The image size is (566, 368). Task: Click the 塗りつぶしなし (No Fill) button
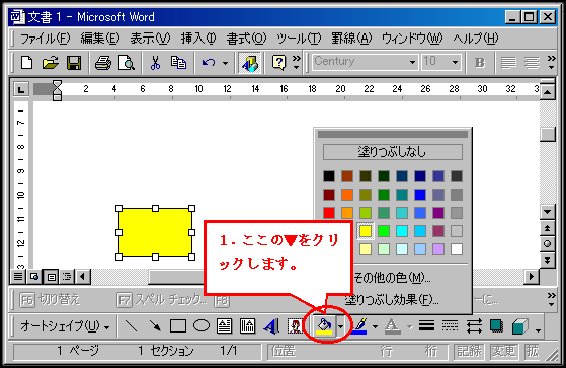tap(392, 152)
